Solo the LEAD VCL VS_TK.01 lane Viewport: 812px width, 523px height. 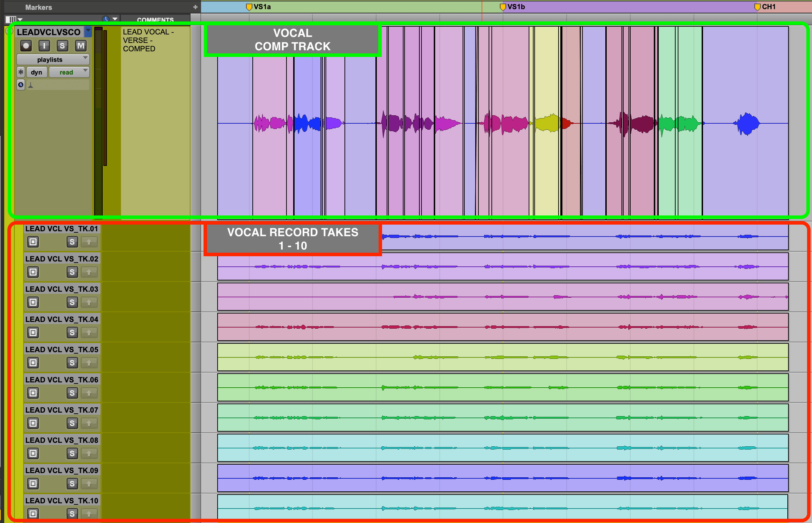pyautogui.click(x=72, y=242)
